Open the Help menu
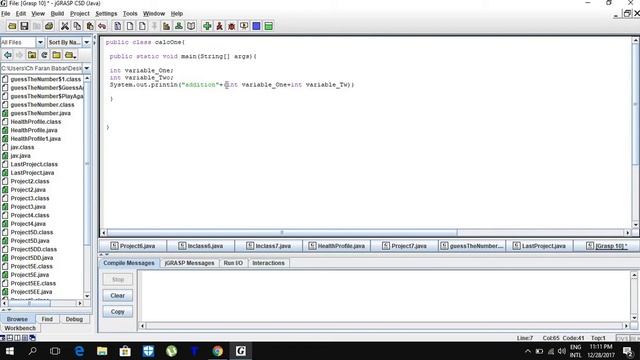The height and width of the screenshot is (360, 640). (x=177, y=13)
